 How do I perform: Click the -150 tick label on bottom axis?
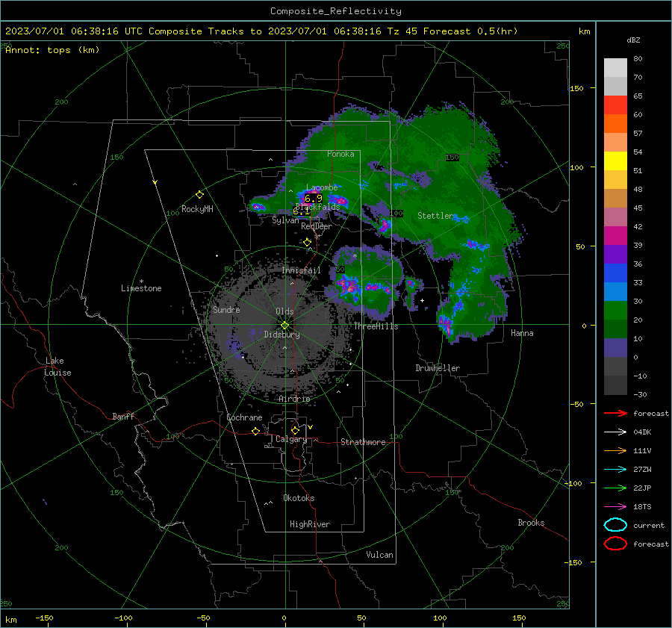[x=44, y=618]
